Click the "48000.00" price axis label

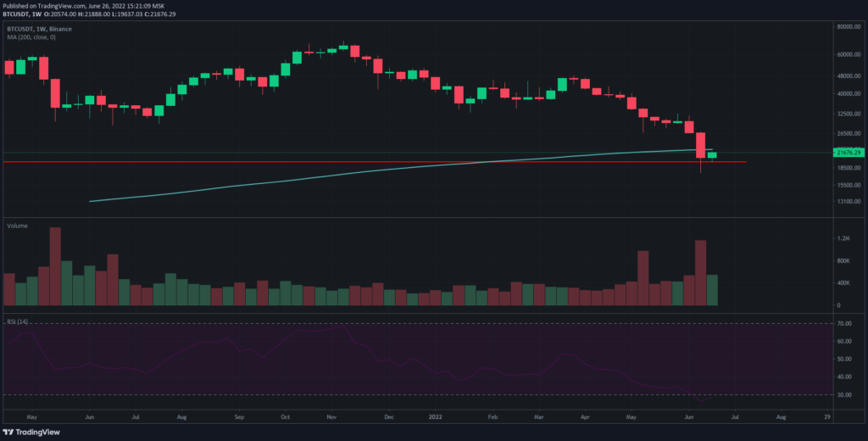click(850, 76)
